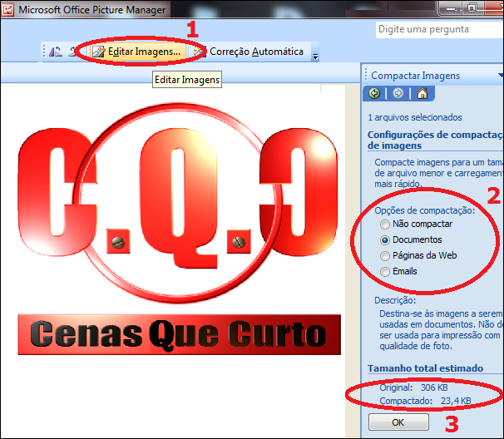The width and height of the screenshot is (504, 439).
Task: Click the C.Q.C logo image preview
Action: pos(178,229)
